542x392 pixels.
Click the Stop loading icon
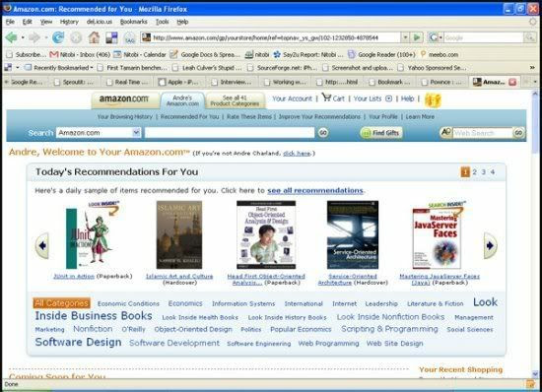click(x=76, y=37)
